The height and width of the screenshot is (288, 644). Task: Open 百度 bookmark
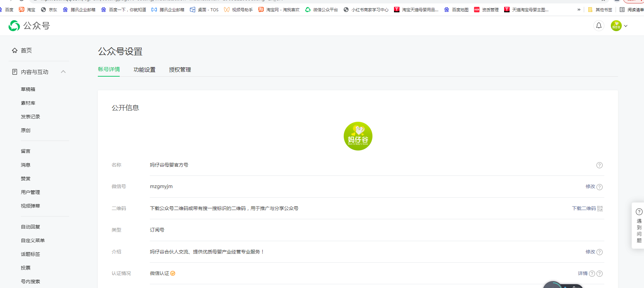click(7, 10)
